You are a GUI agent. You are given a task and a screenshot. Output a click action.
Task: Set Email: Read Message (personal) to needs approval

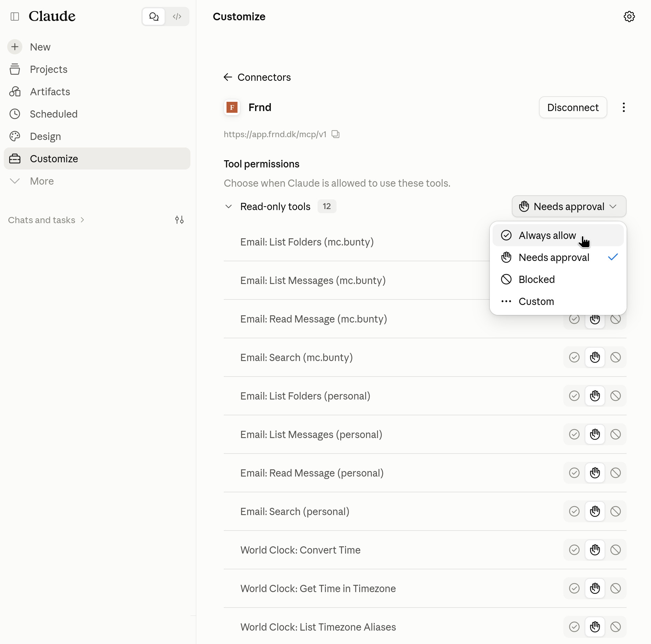(x=595, y=473)
